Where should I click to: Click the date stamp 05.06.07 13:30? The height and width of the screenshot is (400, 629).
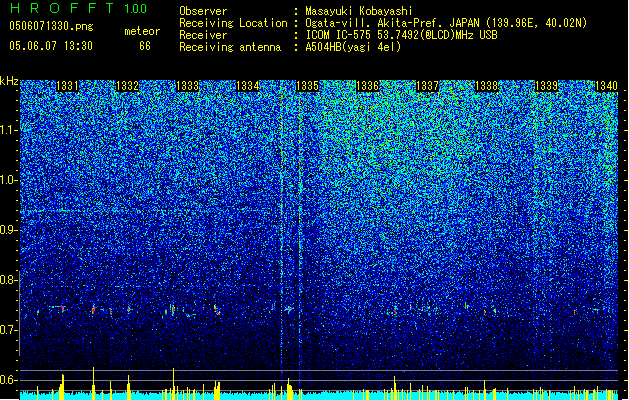tap(51, 46)
